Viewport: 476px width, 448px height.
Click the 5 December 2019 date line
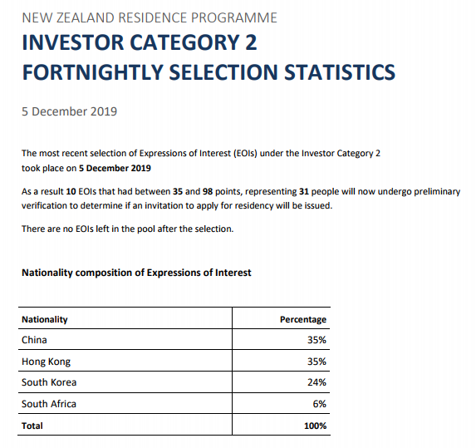pos(69,111)
